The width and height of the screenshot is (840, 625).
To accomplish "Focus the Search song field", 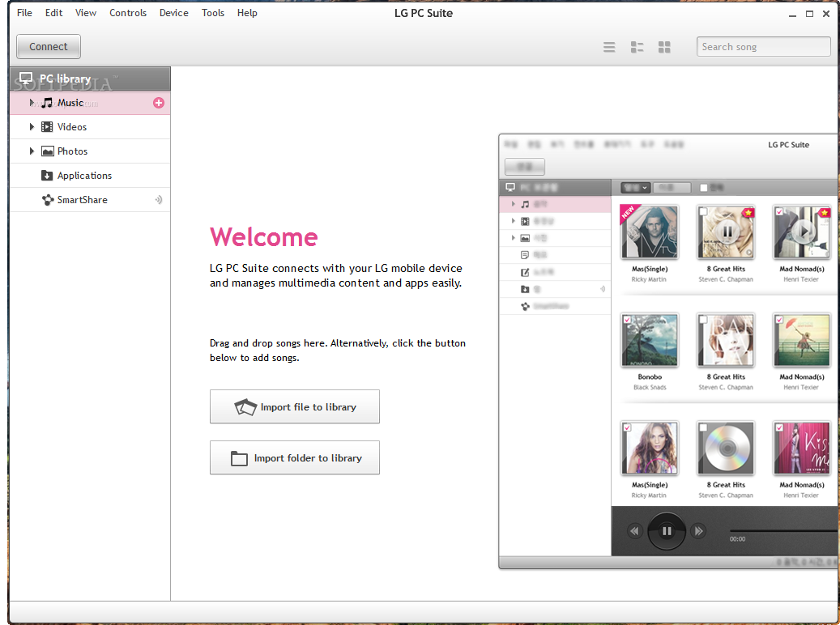I will coord(763,47).
